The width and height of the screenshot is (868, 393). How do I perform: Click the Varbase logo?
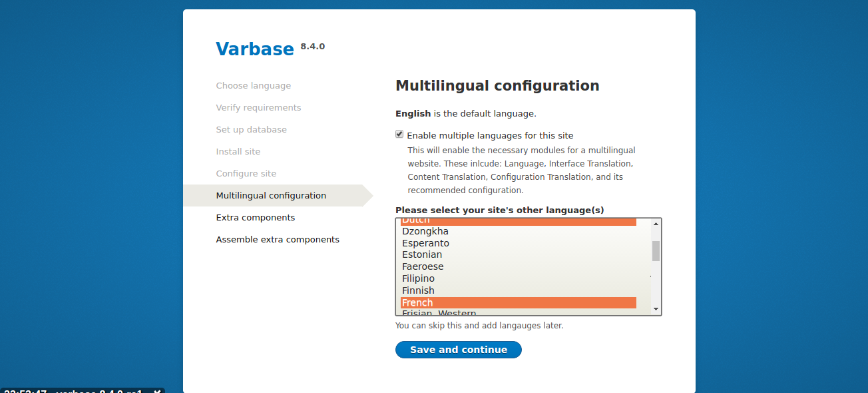(255, 49)
